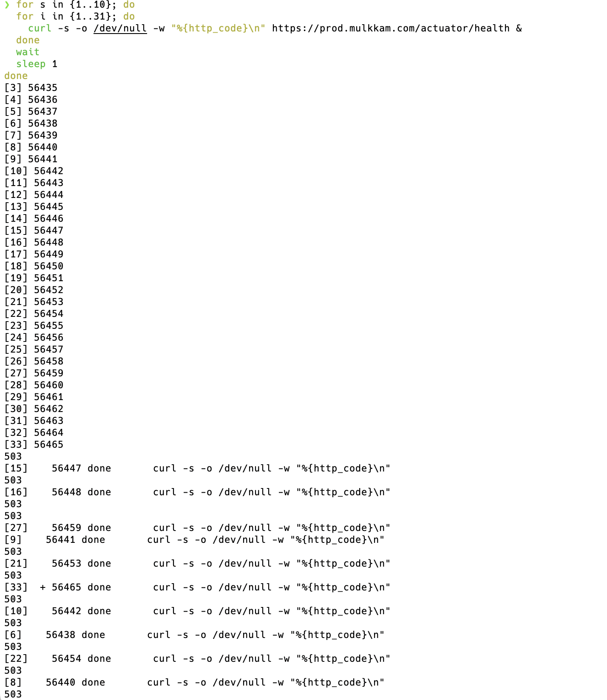607x700 pixels.
Task: Click the '[27] 56459 done' status line
Action: coord(197,528)
